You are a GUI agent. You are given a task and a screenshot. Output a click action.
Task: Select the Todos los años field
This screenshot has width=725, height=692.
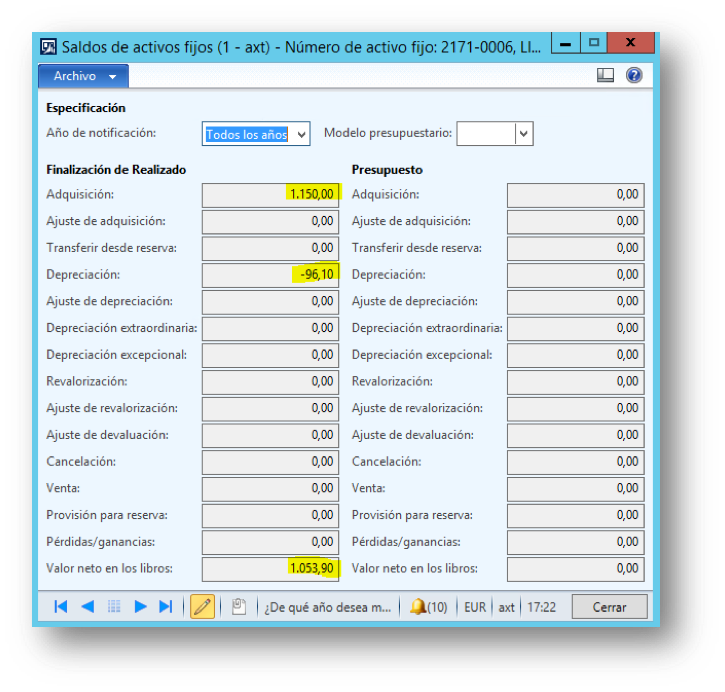click(256, 134)
